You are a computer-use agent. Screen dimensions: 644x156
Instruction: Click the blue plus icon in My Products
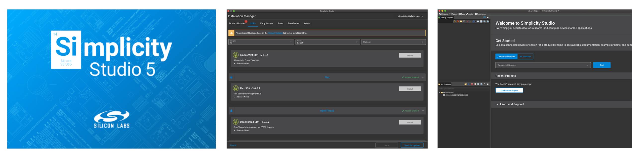point(469,84)
